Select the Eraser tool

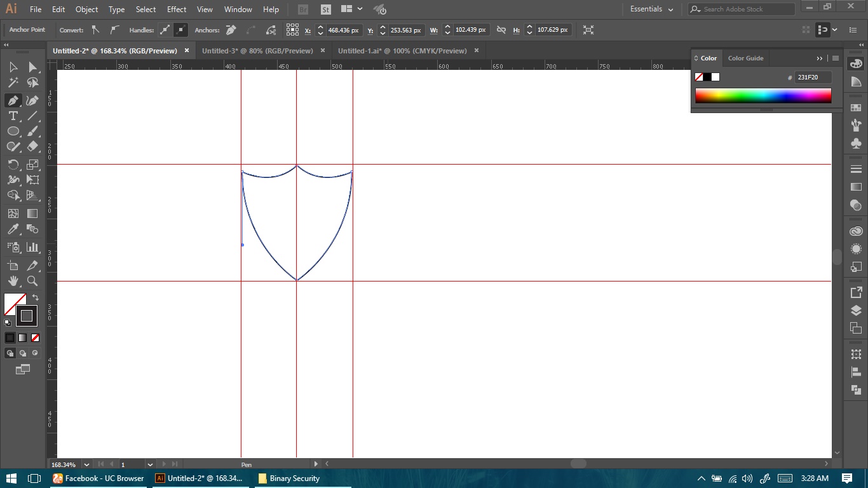pyautogui.click(x=32, y=146)
